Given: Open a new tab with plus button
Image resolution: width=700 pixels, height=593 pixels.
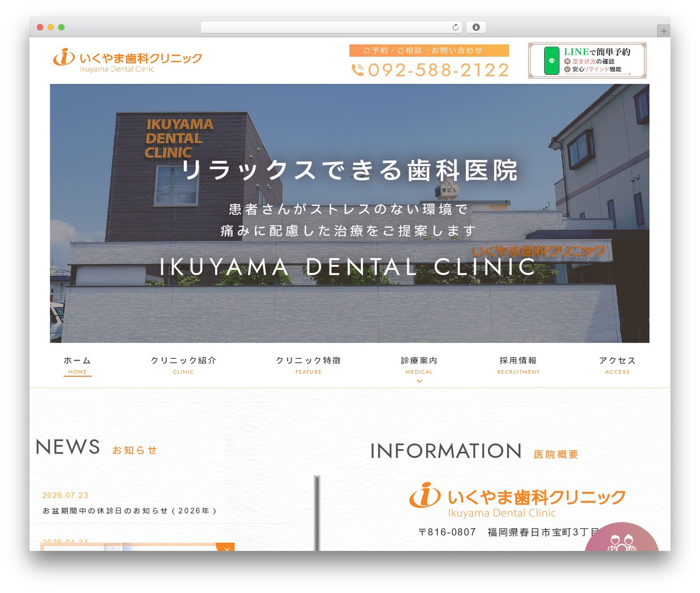Looking at the screenshot, I should click(x=664, y=31).
